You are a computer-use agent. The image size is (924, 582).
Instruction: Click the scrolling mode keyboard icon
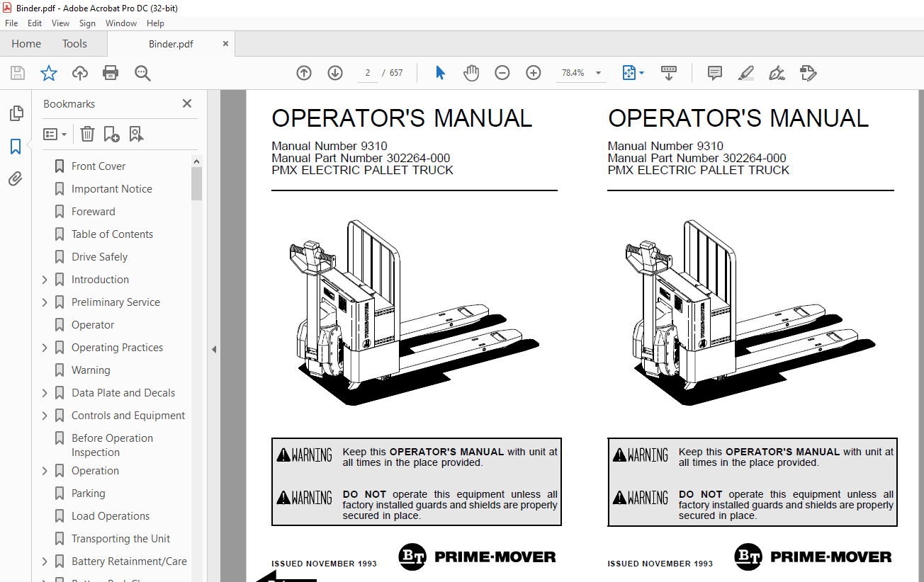(x=669, y=73)
